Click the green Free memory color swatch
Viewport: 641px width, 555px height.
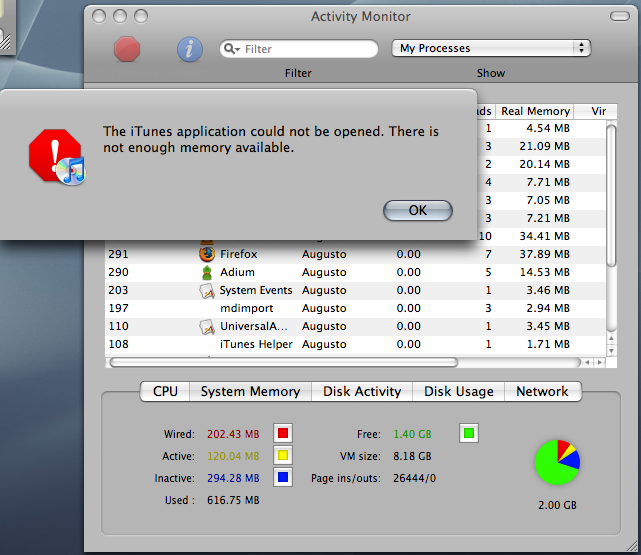469,433
